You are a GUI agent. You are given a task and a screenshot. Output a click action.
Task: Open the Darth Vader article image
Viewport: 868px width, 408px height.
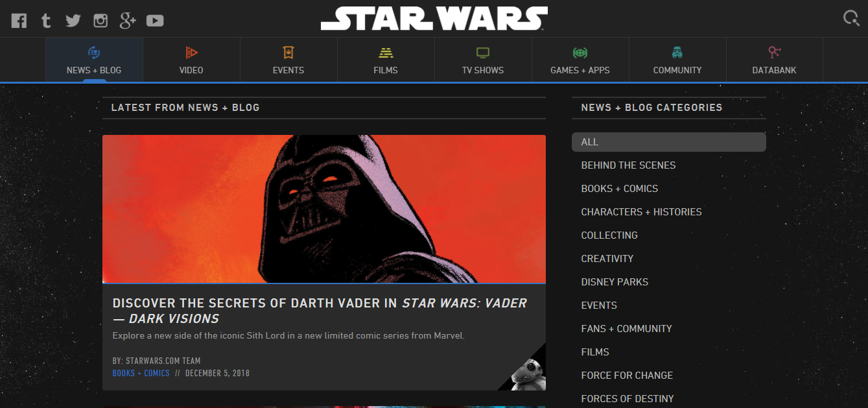pyautogui.click(x=324, y=209)
